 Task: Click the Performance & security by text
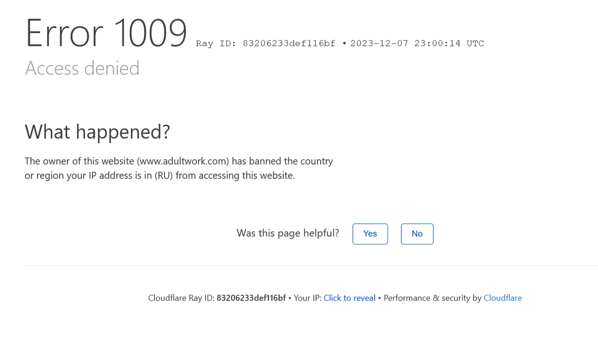pyautogui.click(x=433, y=298)
